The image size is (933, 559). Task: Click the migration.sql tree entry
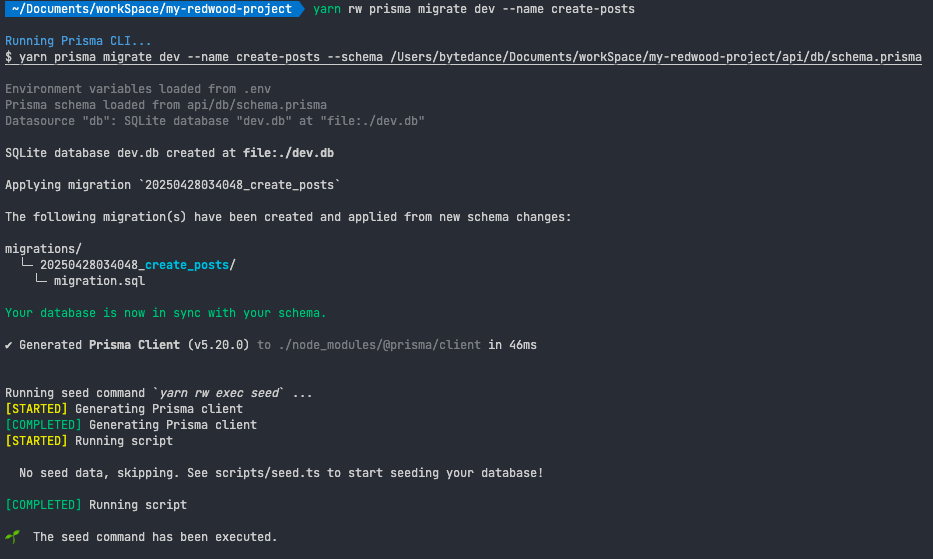click(x=99, y=281)
